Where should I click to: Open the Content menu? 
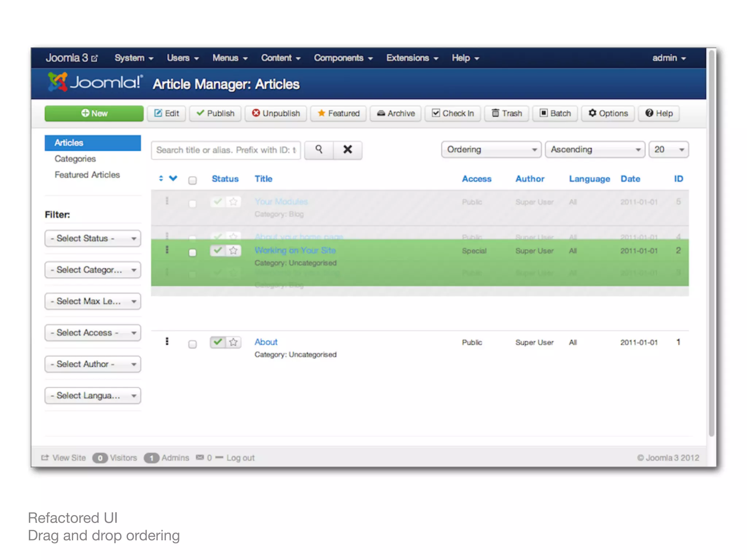[280, 58]
